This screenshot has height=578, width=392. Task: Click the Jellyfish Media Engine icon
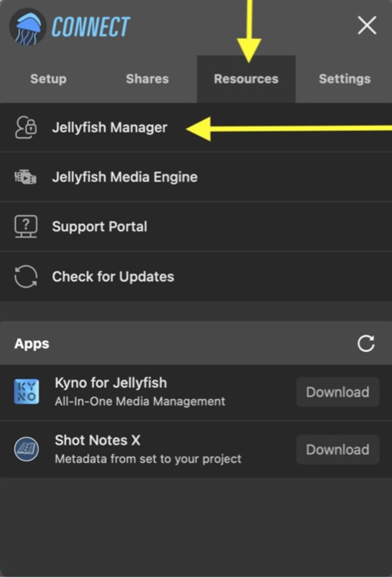click(25, 177)
